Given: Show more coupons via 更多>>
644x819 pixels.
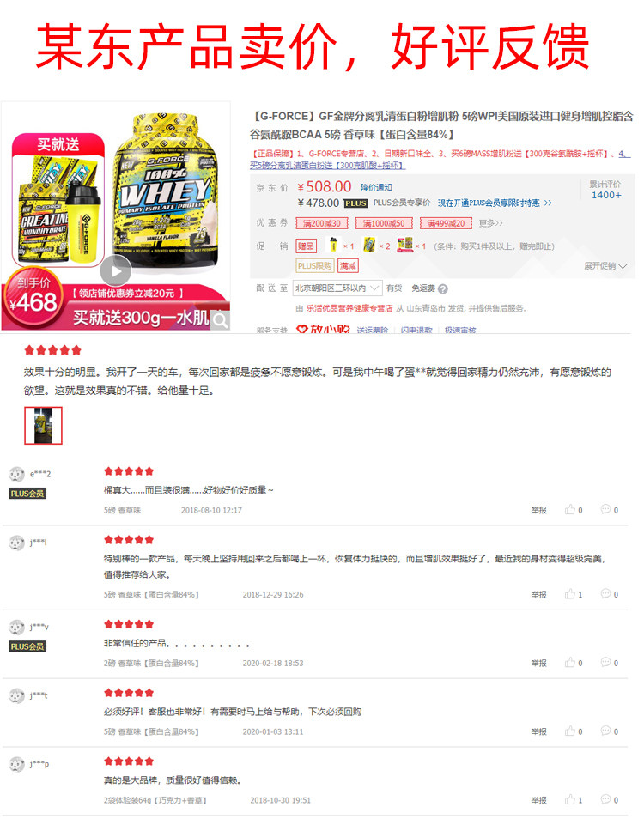Looking at the screenshot, I should [x=490, y=223].
